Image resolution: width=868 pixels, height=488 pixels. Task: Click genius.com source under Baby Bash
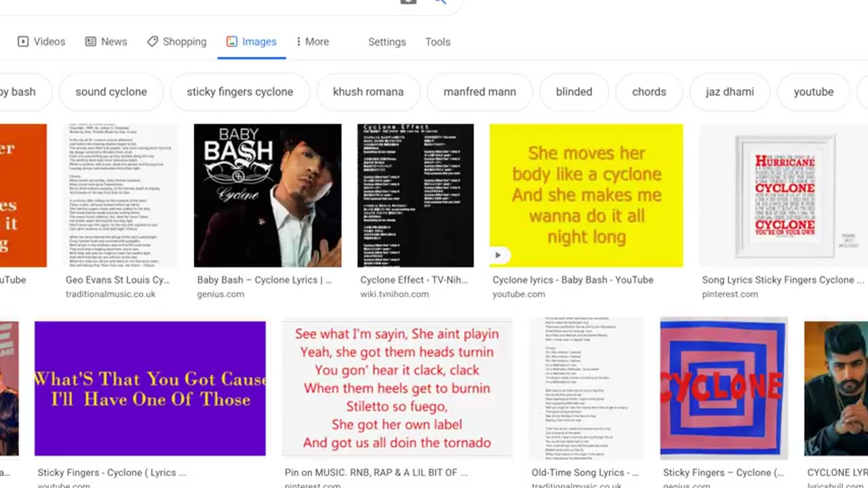220,294
